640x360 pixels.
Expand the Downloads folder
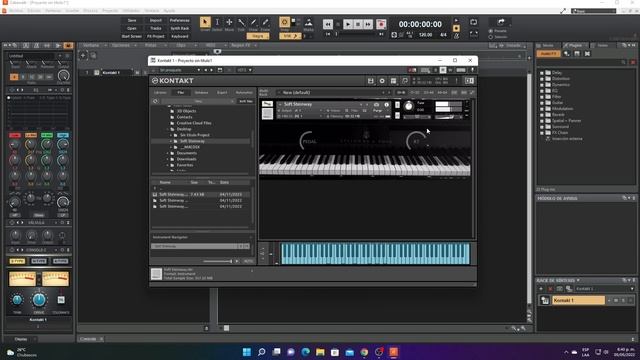tap(168, 159)
